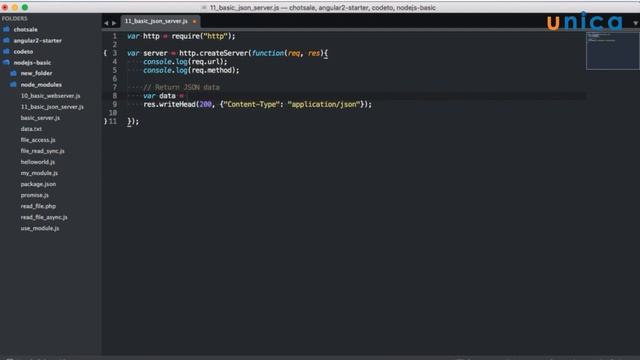Click the closing fold bracket at line 11
Viewport: 640px width, 360px height.
(105, 121)
